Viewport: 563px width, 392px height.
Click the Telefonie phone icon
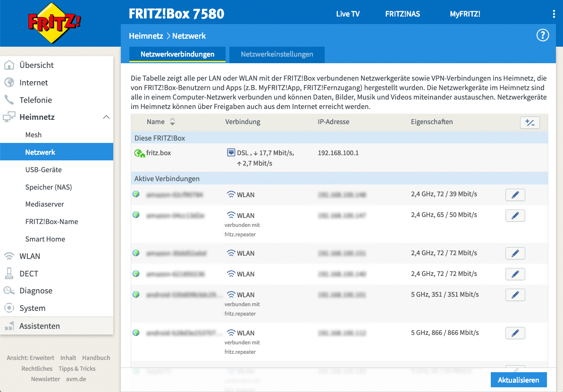(x=9, y=100)
